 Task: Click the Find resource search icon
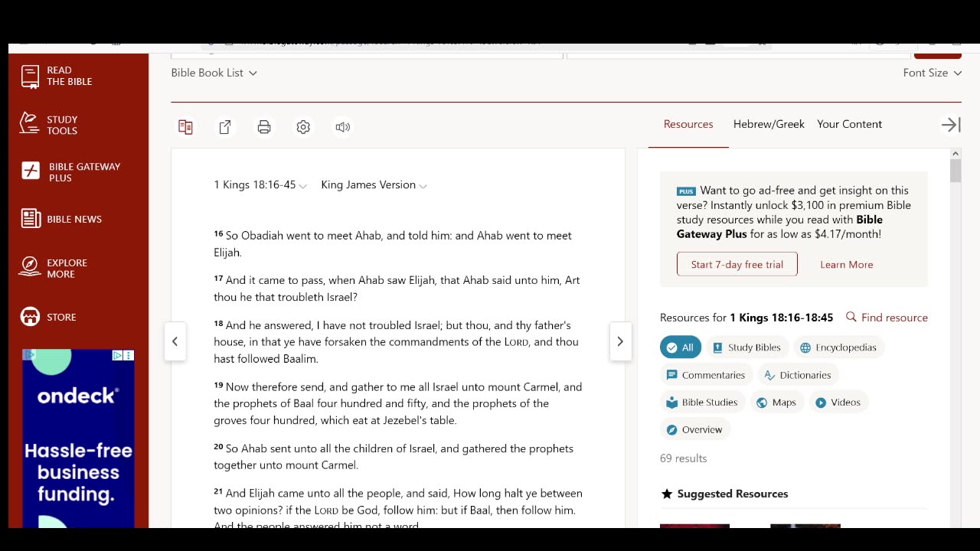[x=851, y=317]
